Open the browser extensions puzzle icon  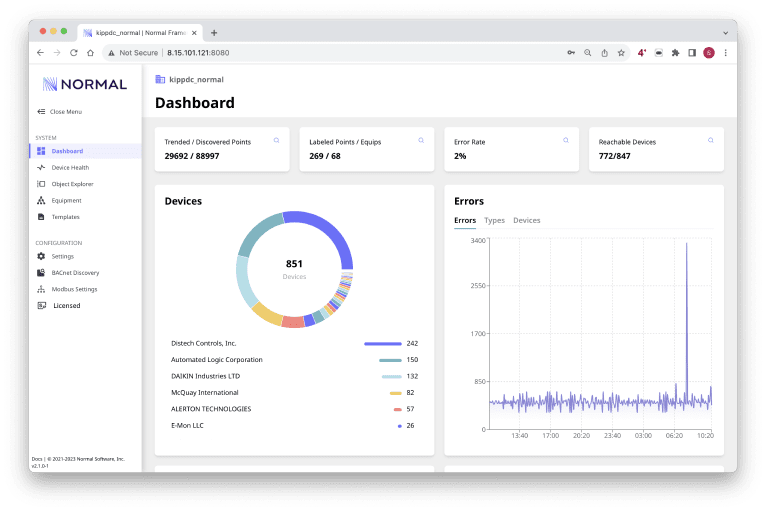tap(676, 53)
